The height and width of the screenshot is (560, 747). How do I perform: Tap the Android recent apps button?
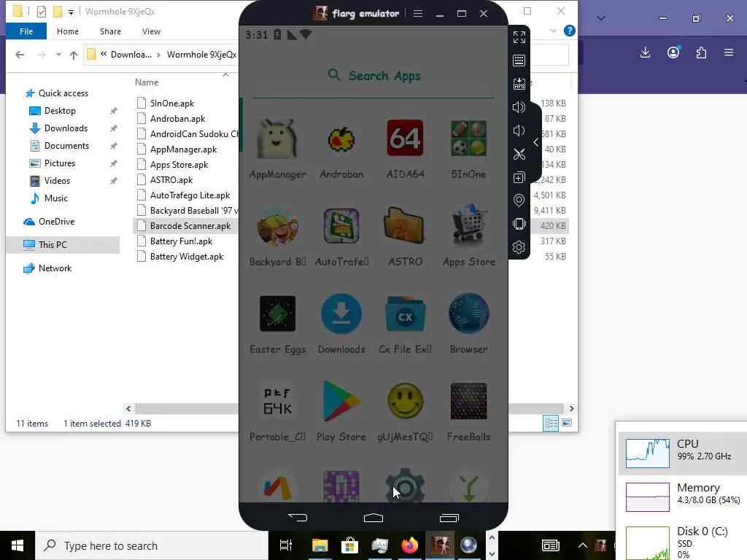pos(449,518)
